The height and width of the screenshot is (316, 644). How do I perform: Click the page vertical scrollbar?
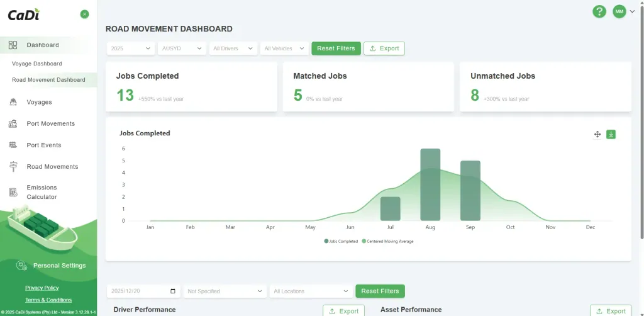tap(642, 123)
